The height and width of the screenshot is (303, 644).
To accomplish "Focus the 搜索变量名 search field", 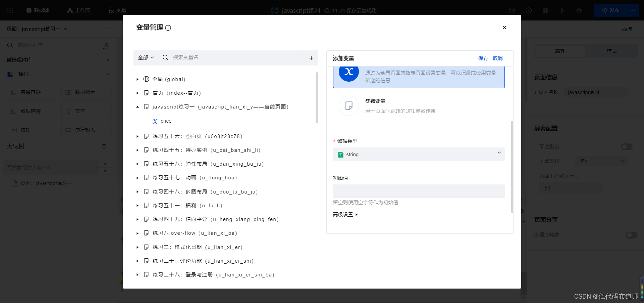I will (x=238, y=57).
